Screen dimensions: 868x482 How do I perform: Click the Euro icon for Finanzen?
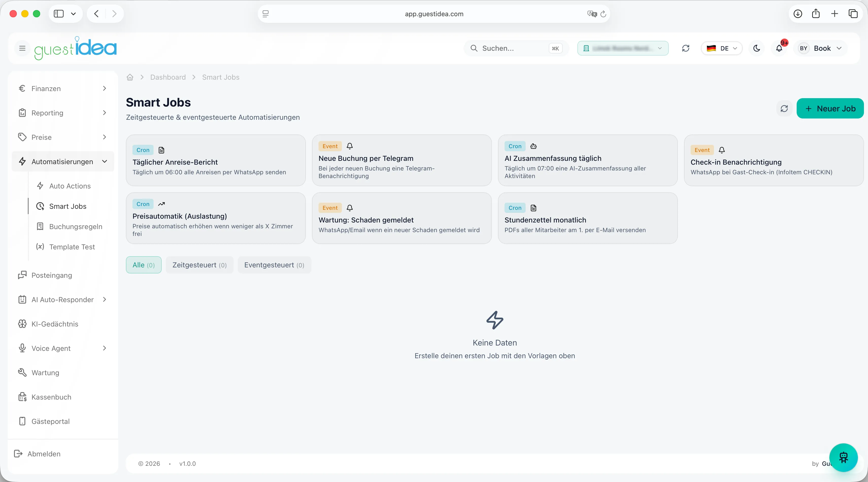click(22, 88)
